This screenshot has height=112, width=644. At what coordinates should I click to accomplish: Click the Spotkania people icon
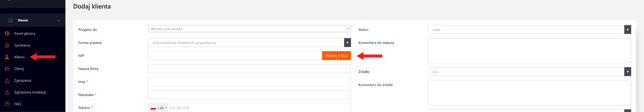click(7, 45)
